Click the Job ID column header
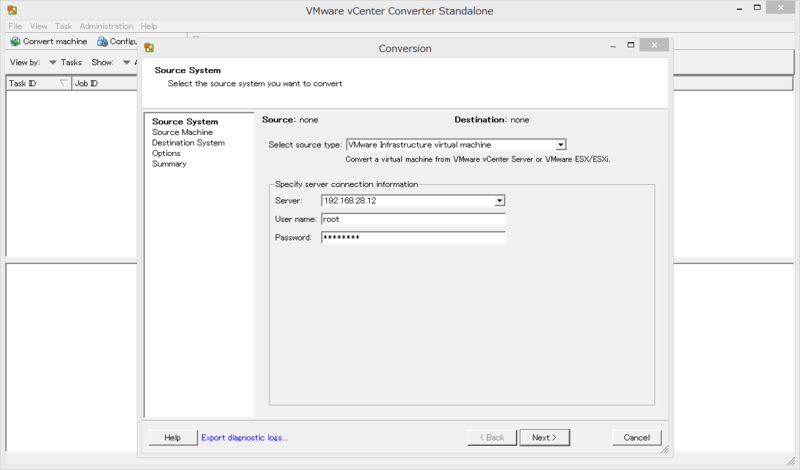Screen dimensions: 800x470 click(105, 83)
